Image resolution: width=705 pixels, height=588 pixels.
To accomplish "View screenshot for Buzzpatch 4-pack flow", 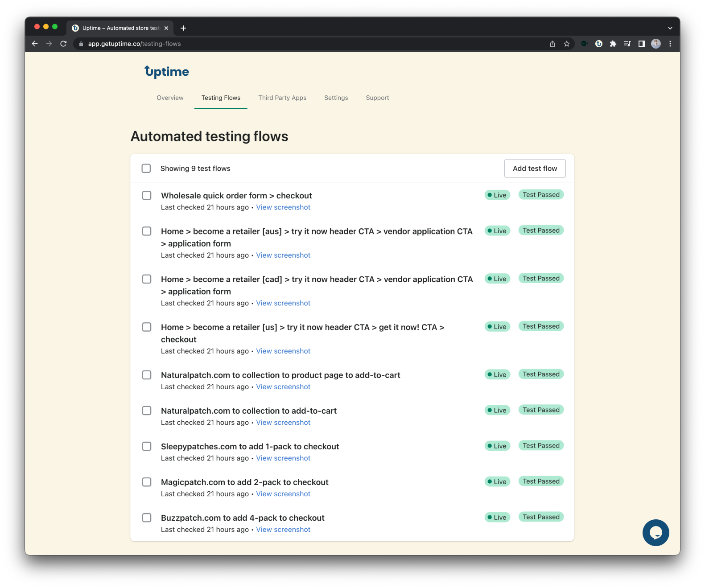I will click(283, 530).
